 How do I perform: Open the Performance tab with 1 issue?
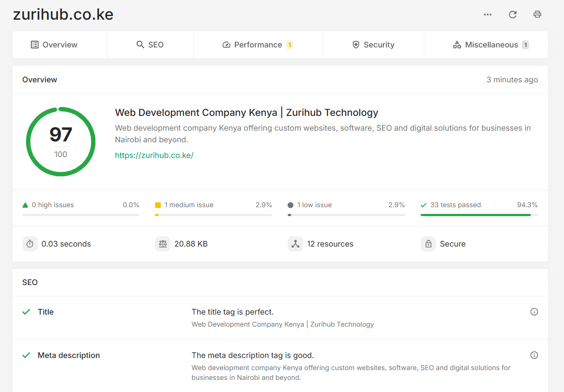[258, 44]
